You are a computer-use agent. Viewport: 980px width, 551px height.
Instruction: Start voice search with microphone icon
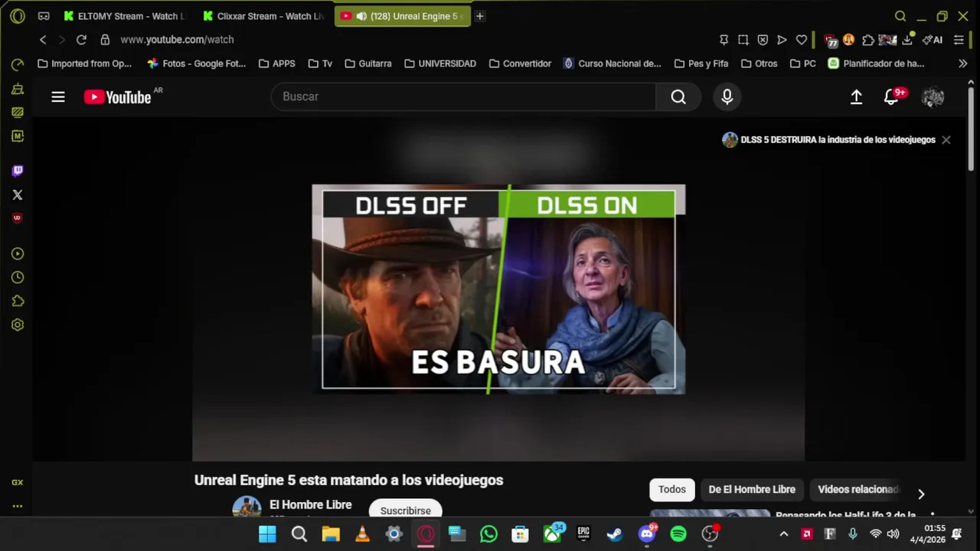point(727,96)
